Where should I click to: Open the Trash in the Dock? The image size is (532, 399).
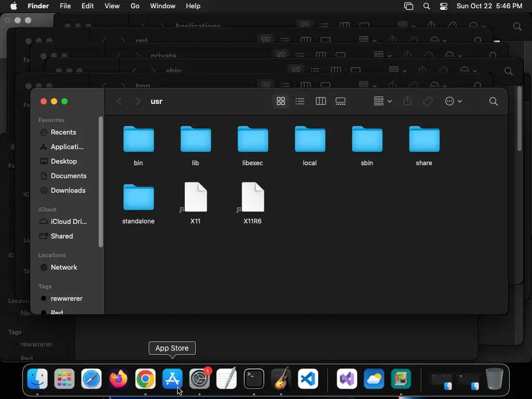(495, 379)
